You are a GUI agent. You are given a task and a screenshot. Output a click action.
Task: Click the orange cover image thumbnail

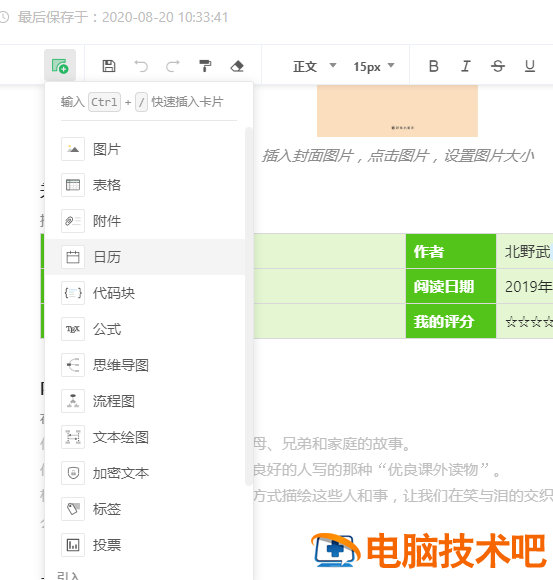click(x=397, y=111)
